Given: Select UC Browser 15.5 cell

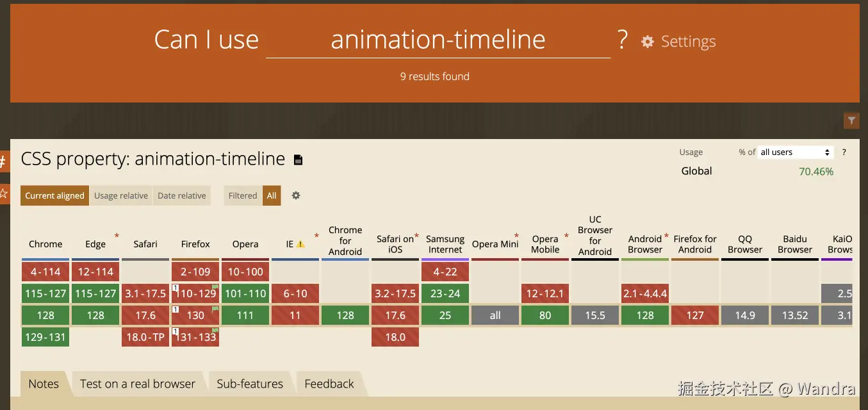Looking at the screenshot, I should pos(595,315).
